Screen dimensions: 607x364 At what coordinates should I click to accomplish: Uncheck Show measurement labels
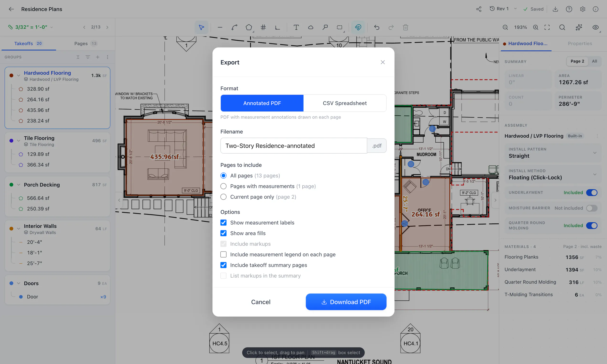(223, 222)
